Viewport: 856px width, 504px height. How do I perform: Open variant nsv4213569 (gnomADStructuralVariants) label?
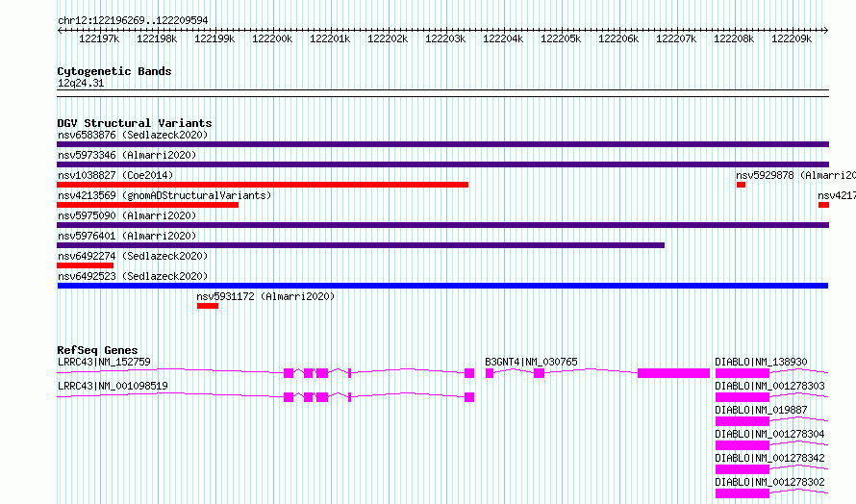tap(164, 195)
